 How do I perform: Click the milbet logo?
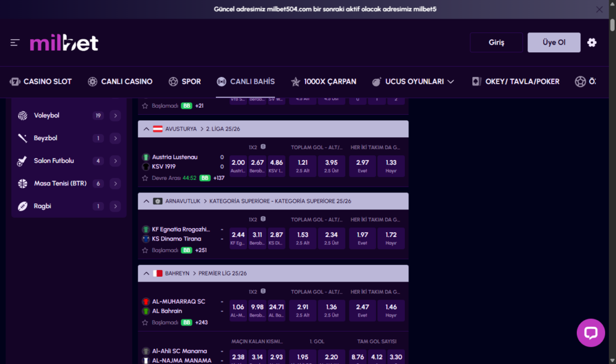click(x=64, y=43)
